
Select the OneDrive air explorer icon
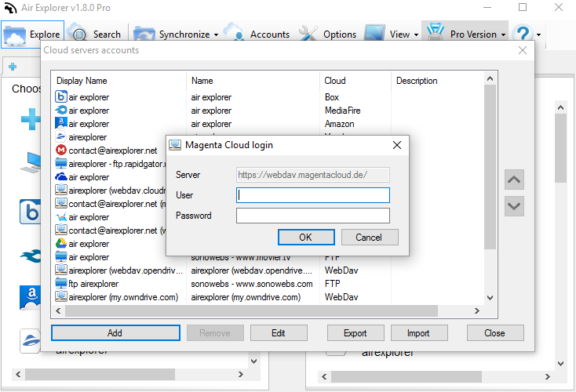coord(61,177)
